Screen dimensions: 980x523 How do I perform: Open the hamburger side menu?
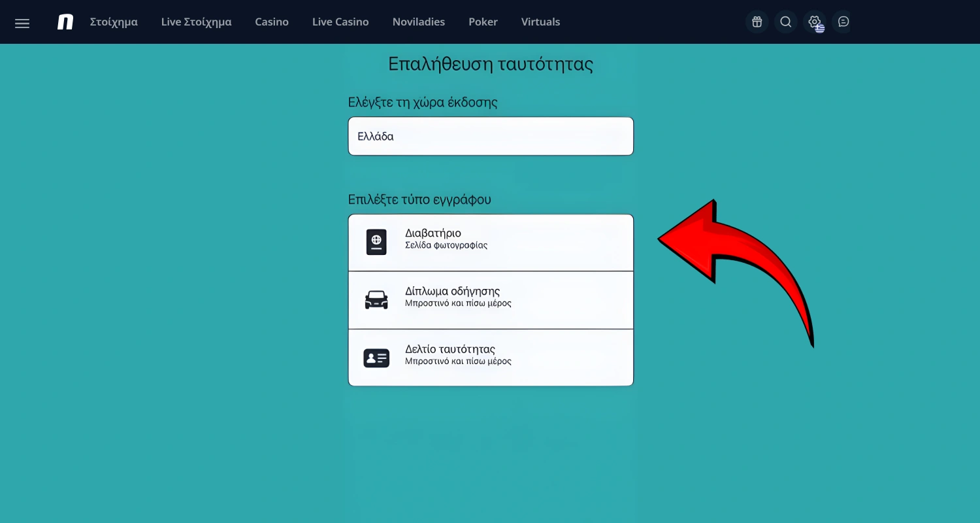[22, 23]
